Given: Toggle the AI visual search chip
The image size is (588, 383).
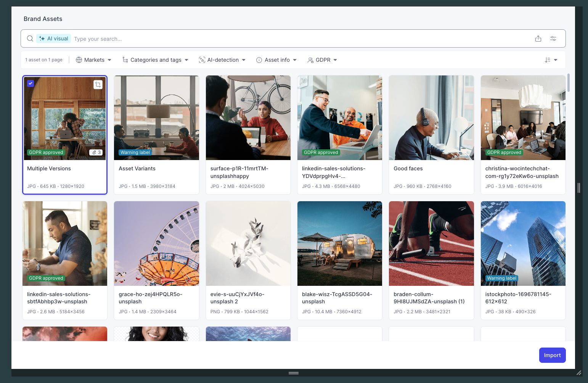Looking at the screenshot, I should pyautogui.click(x=54, y=38).
